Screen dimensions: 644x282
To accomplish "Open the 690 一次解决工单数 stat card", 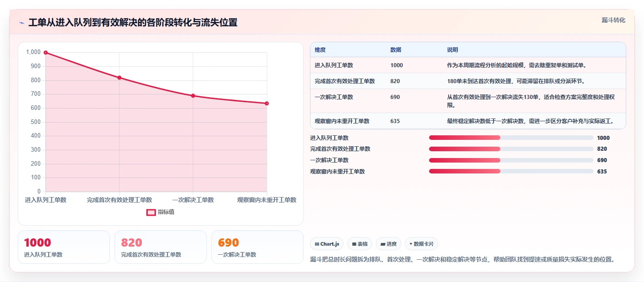I will 257,247.
